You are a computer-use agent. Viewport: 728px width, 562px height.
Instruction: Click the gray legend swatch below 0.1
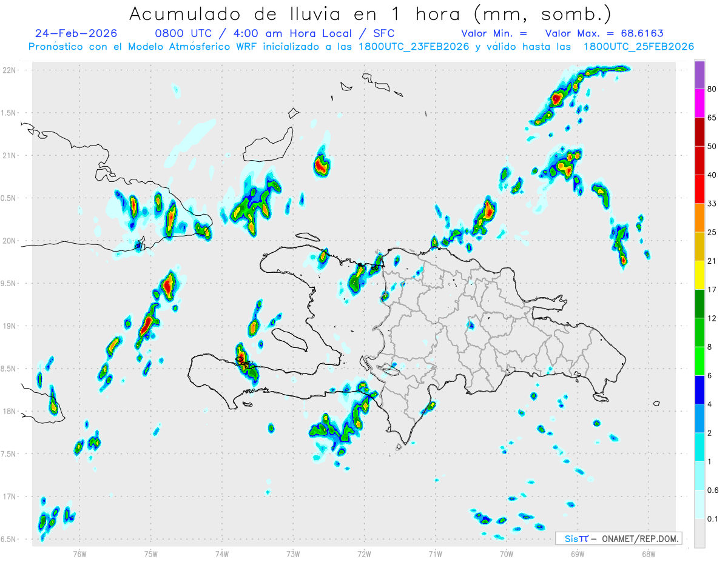coord(699,533)
